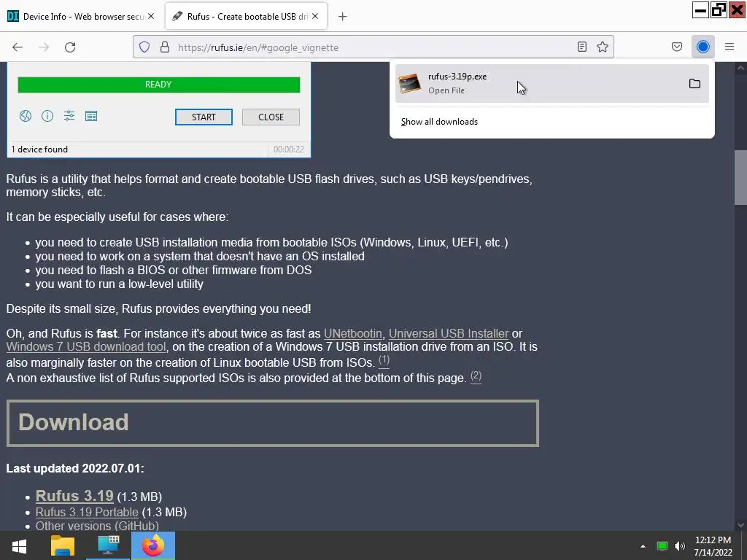
Task: View site security padlock info
Action: 165,47
